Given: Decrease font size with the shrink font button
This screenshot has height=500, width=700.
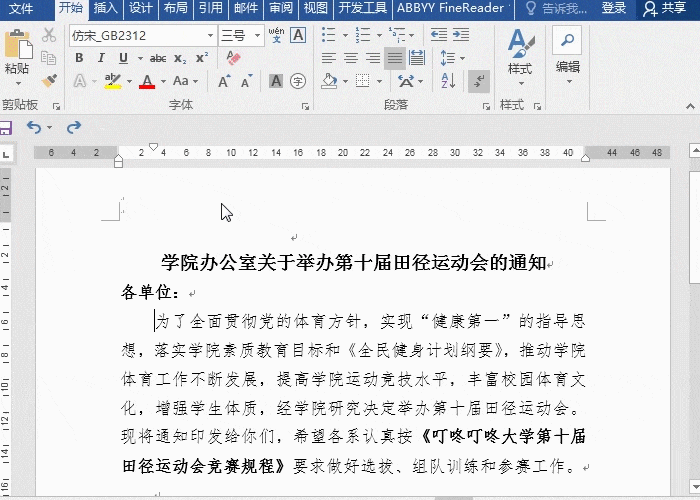Looking at the screenshot, I should 246,81.
